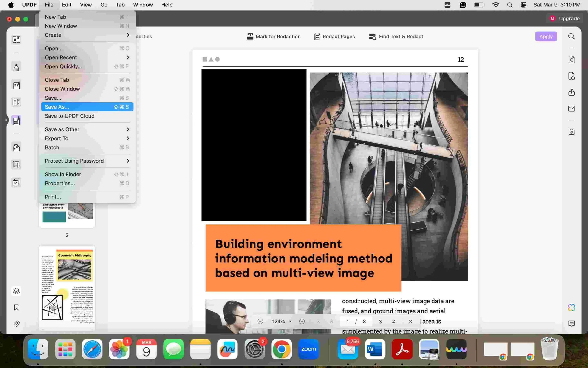Screen dimensions: 588x368
Task: Expand the Create submenu
Action: 87,35
